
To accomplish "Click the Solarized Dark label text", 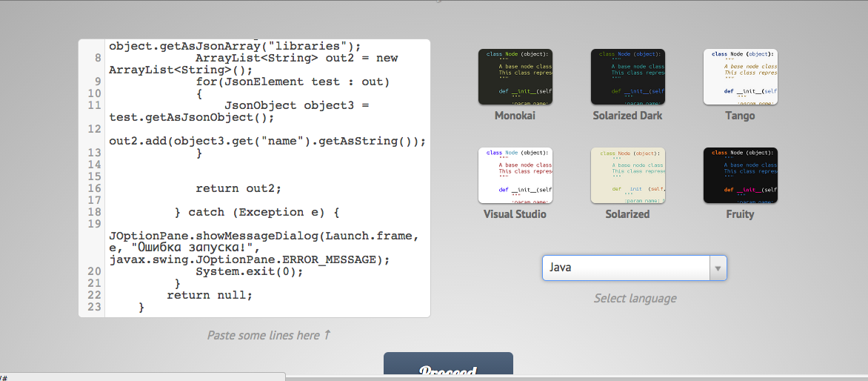I will (x=628, y=116).
